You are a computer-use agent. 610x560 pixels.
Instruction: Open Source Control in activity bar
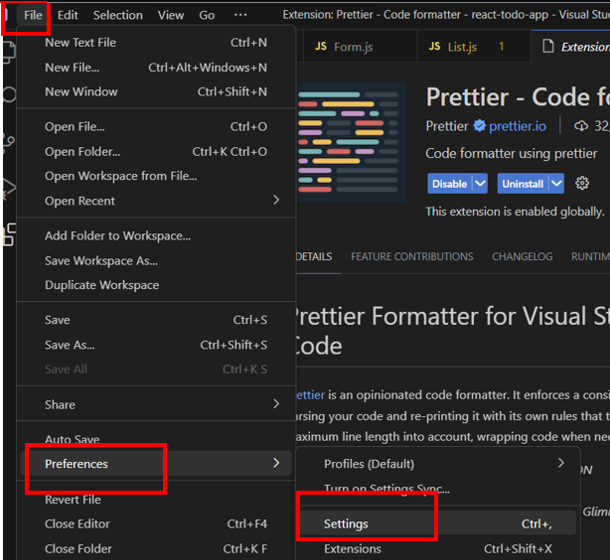(9, 144)
